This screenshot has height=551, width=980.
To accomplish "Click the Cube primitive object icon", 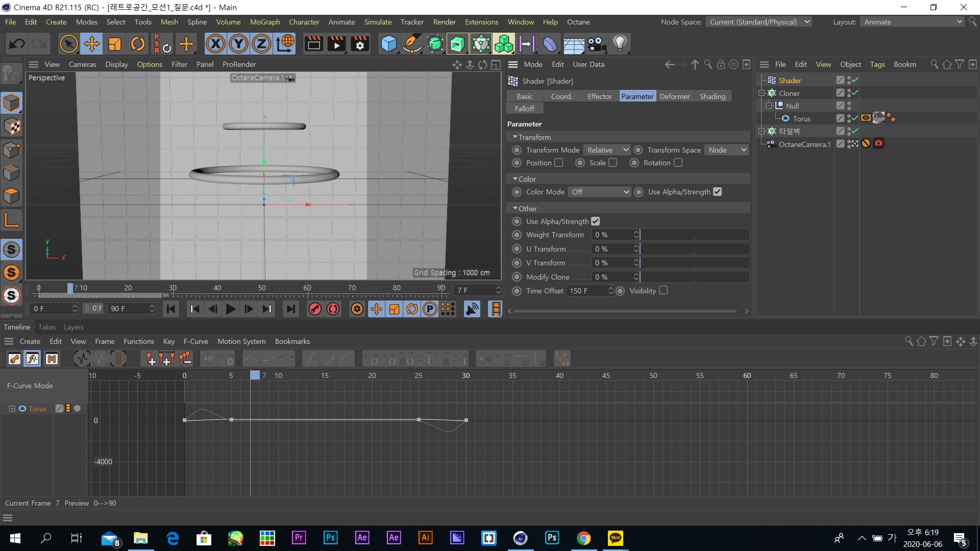I will tap(389, 44).
